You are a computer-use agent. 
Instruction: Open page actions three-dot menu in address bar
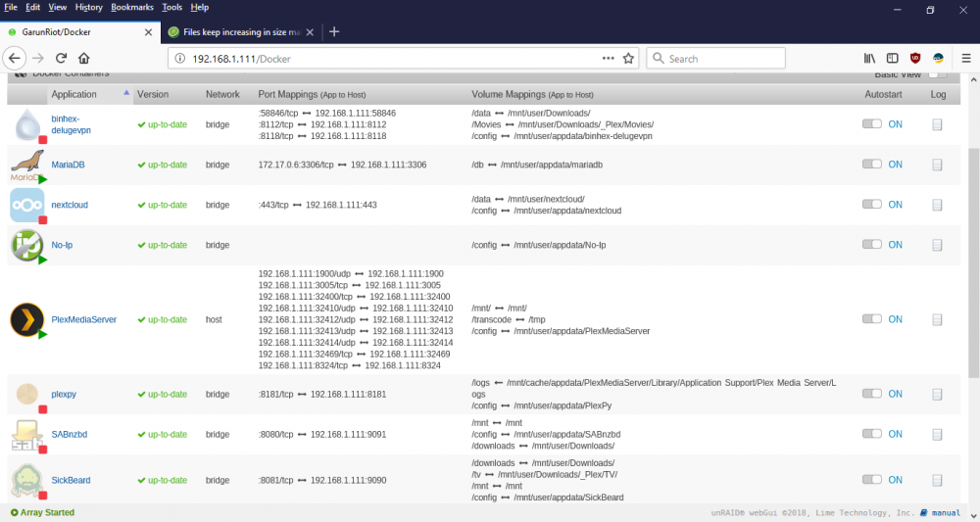tap(609, 58)
